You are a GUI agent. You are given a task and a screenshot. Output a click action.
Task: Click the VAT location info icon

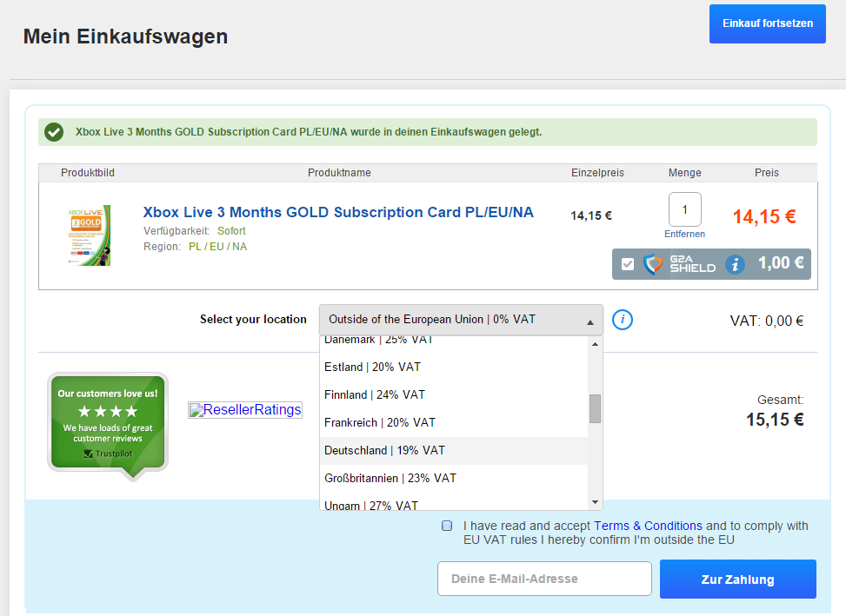click(x=622, y=320)
